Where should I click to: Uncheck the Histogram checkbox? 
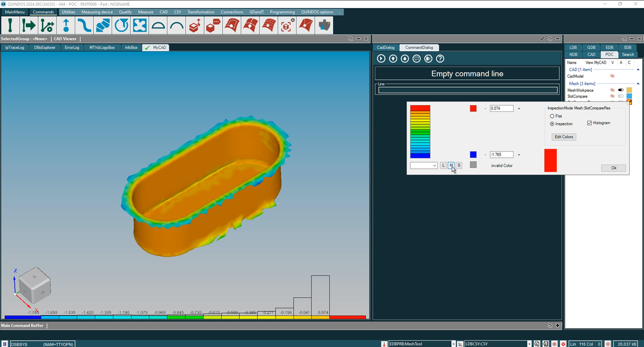(590, 123)
